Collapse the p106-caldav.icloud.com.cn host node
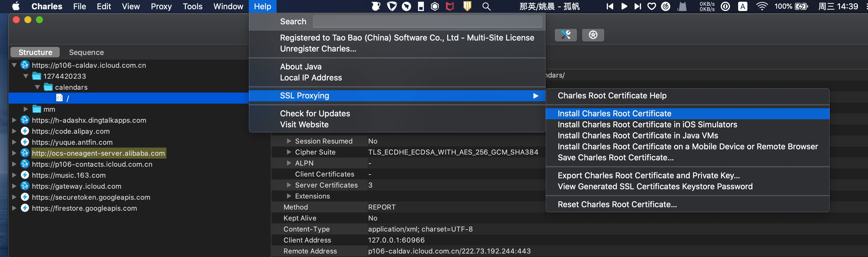The width and height of the screenshot is (868, 257). (14, 65)
